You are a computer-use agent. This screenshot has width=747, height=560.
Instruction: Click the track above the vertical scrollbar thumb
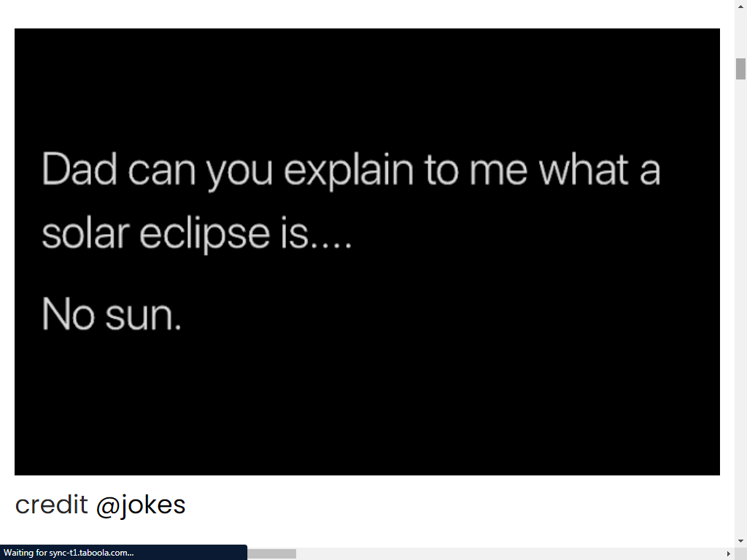(740, 36)
